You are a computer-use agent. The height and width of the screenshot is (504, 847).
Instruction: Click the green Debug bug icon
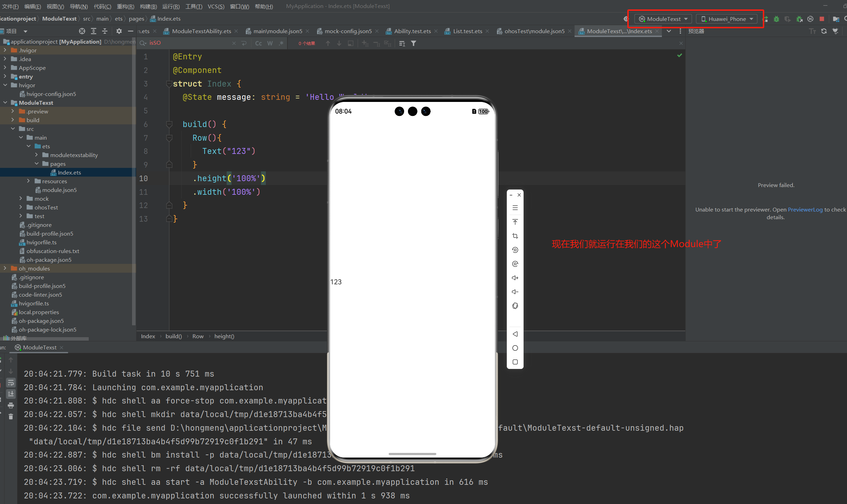tap(776, 19)
